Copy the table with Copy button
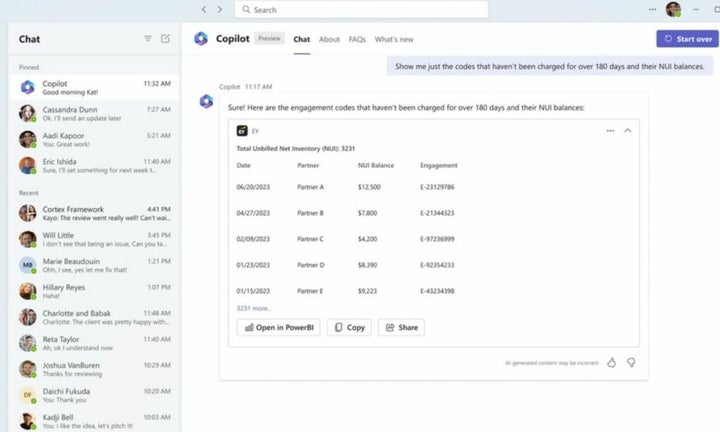The height and width of the screenshot is (432, 720). pos(349,328)
